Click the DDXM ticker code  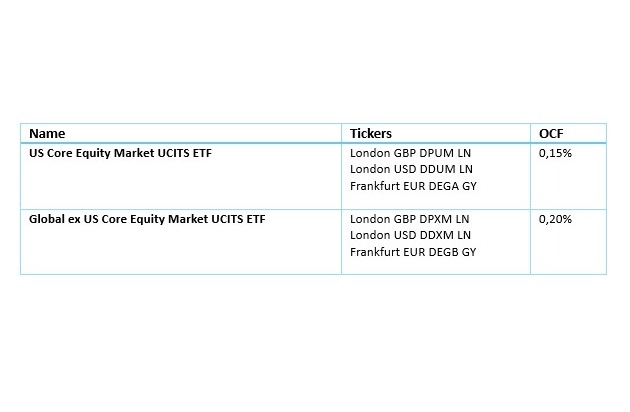tap(437, 234)
